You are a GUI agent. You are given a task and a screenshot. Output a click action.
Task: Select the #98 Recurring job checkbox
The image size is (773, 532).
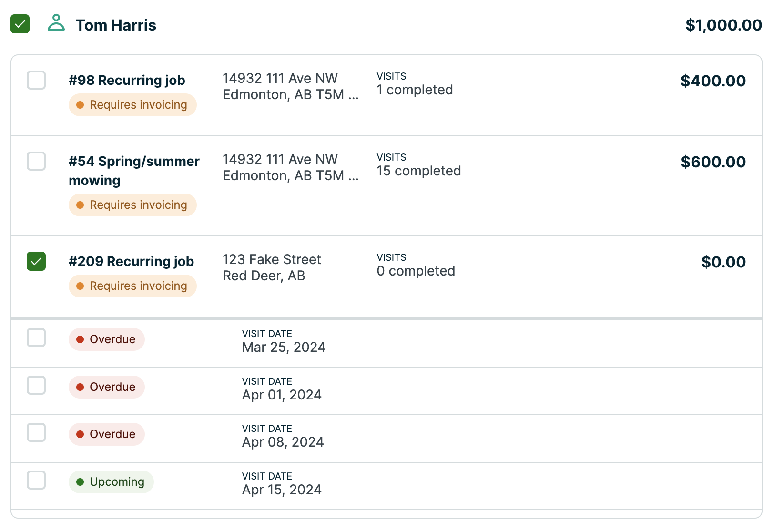coord(36,81)
